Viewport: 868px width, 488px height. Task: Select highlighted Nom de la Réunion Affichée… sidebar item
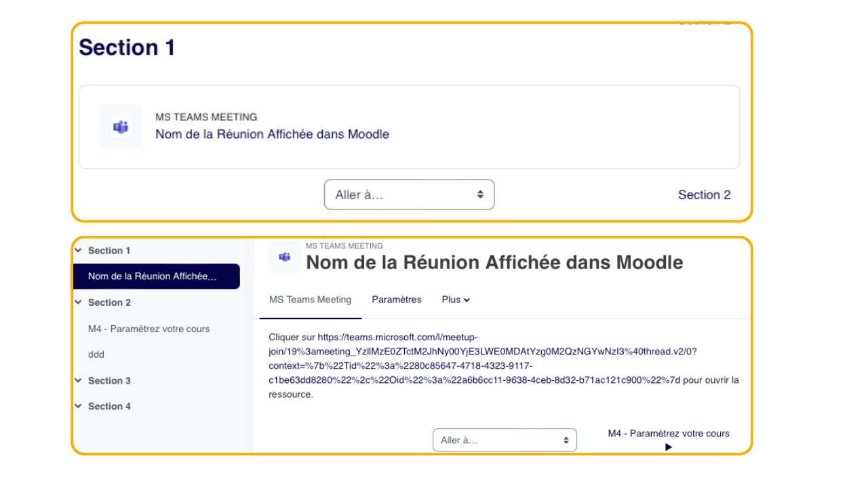pyautogui.click(x=157, y=277)
